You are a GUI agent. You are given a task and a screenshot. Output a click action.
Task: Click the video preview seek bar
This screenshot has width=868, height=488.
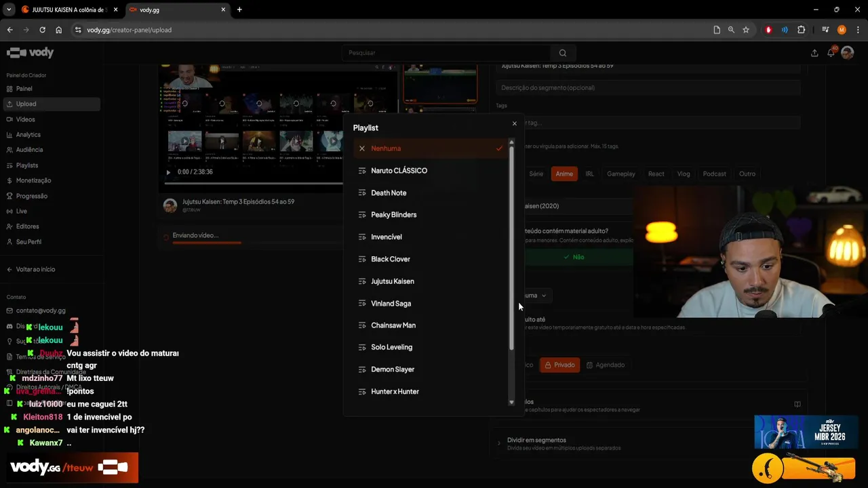click(254, 183)
